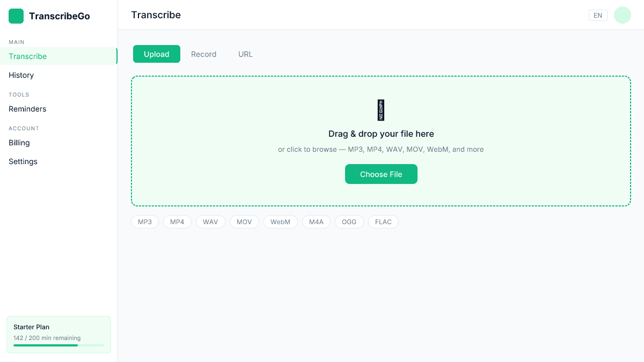Select the OGG format chip
Viewport: 644px width, 362px height.
349,221
